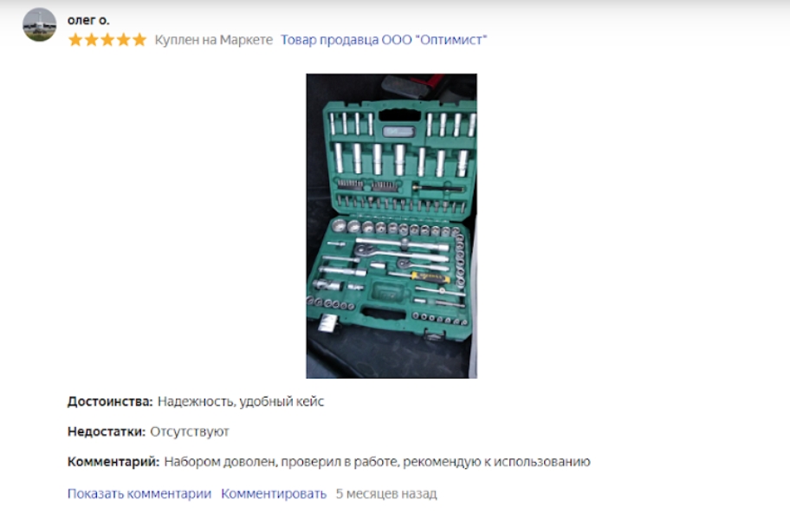Click the Куплен на Маркете label
This screenshot has width=790, height=532.
(x=214, y=40)
